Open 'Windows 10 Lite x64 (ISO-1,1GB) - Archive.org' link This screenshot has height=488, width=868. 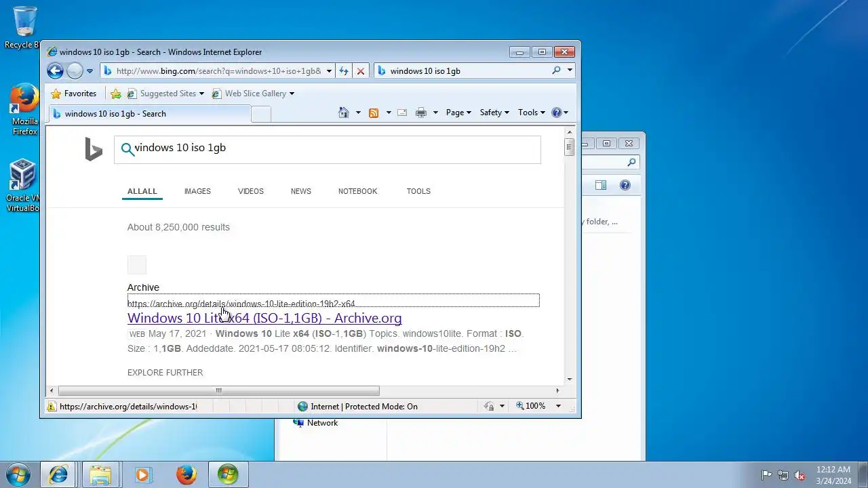(264, 318)
